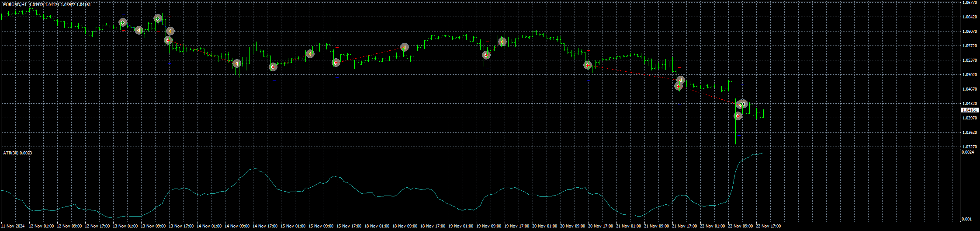Click the 13 Nov 01:00 time label
Image resolution: width=980 pixels, height=231 pixels.
125,226
